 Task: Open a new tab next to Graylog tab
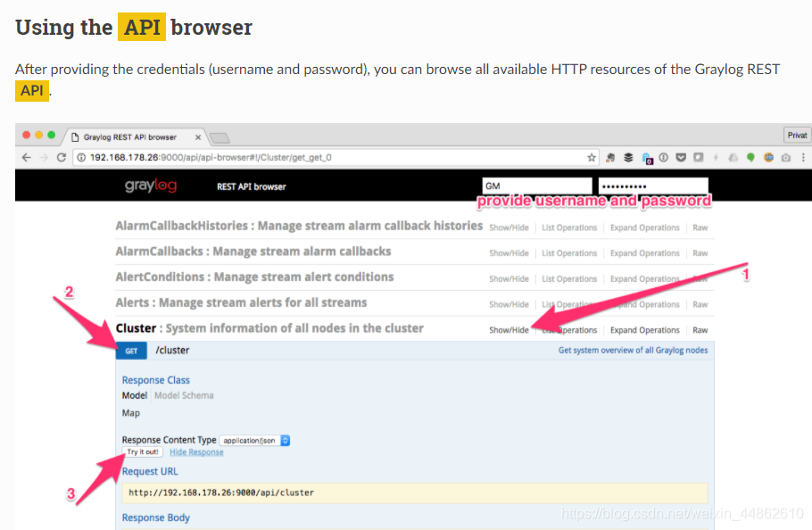[x=220, y=137]
